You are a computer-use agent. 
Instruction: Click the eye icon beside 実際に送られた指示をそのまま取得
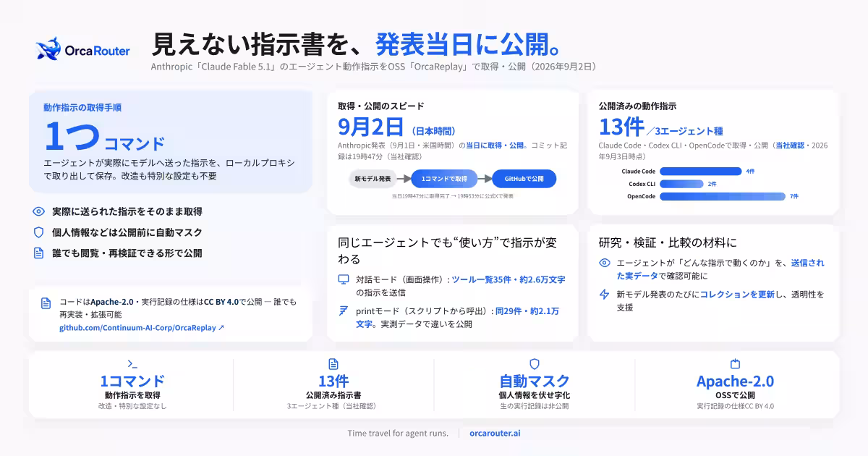[x=39, y=211]
